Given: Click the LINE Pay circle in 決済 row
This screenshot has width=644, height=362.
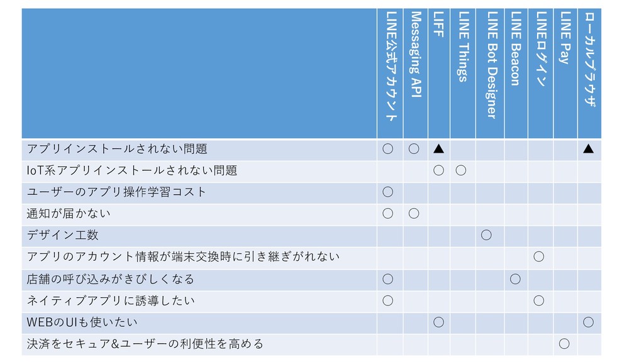Looking at the screenshot, I should click(x=564, y=344).
